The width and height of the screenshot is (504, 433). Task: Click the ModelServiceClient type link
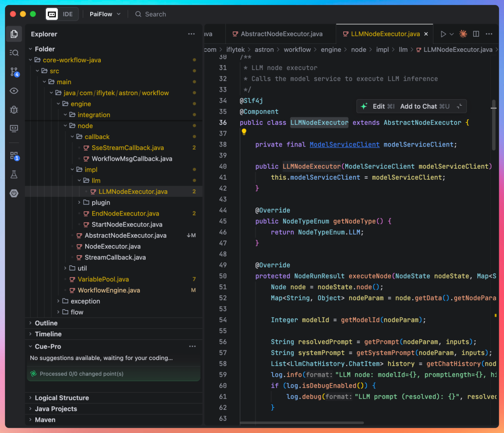pos(344,145)
